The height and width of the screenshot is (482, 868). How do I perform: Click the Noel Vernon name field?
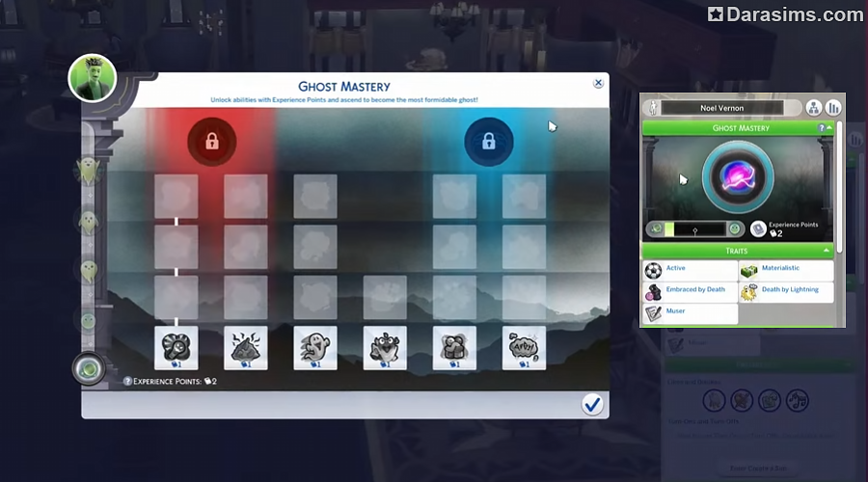pos(721,108)
